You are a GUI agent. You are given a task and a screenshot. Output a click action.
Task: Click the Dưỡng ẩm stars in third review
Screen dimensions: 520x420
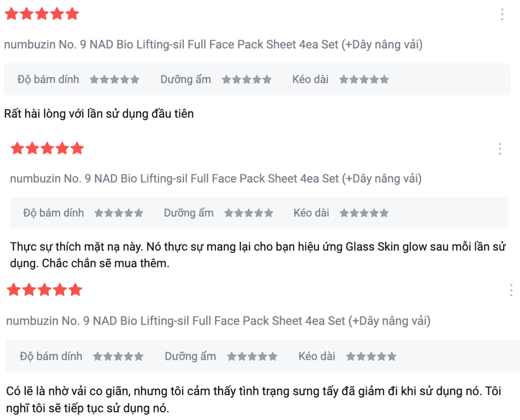click(x=252, y=356)
